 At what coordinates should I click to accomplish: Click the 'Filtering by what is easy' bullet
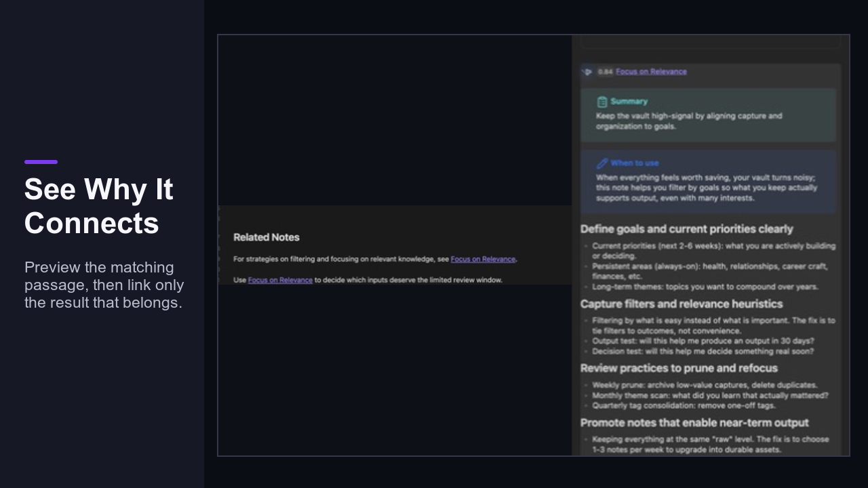(713, 326)
